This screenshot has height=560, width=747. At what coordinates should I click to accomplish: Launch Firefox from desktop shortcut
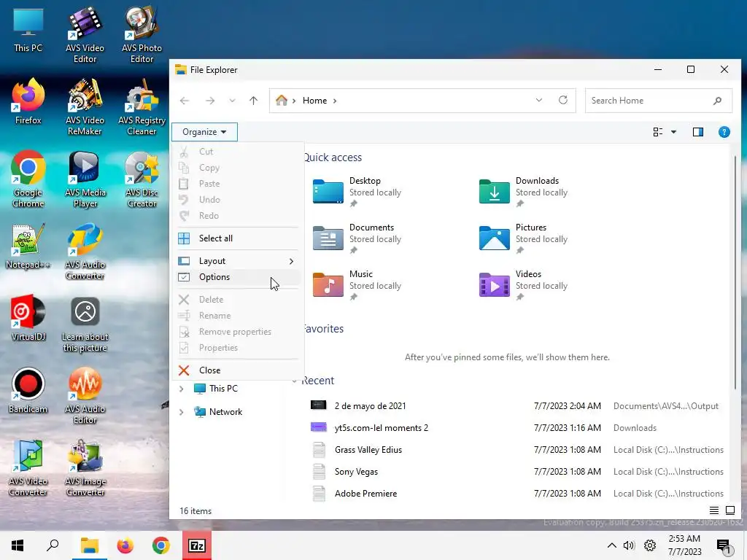[28, 102]
